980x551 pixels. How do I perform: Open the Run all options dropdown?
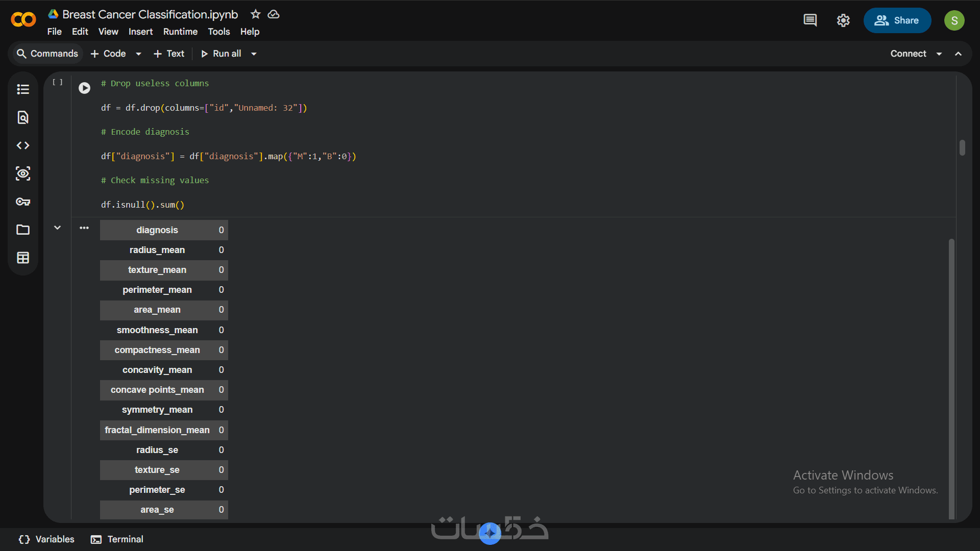click(254, 54)
